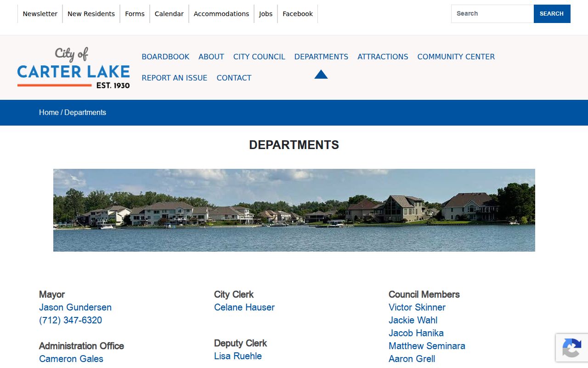This screenshot has width=588, height=368.
Task: Visit the Facebook link
Action: pos(298,14)
